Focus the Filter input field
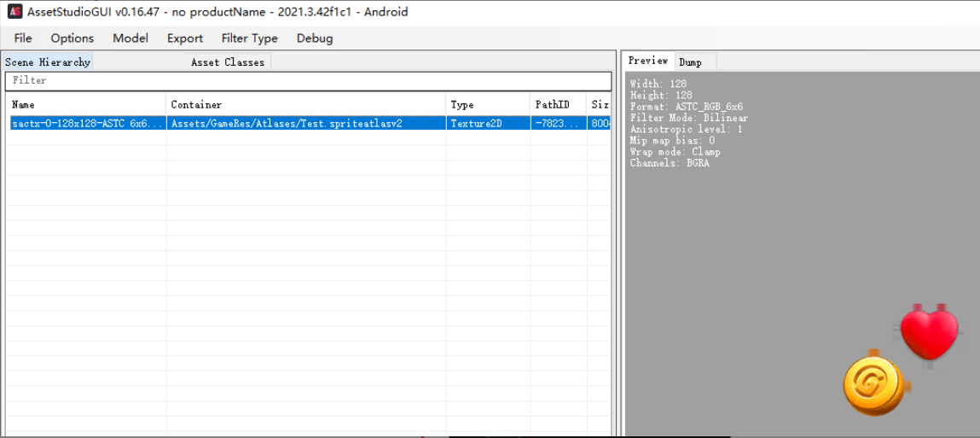This screenshot has height=438, width=980. click(x=308, y=81)
